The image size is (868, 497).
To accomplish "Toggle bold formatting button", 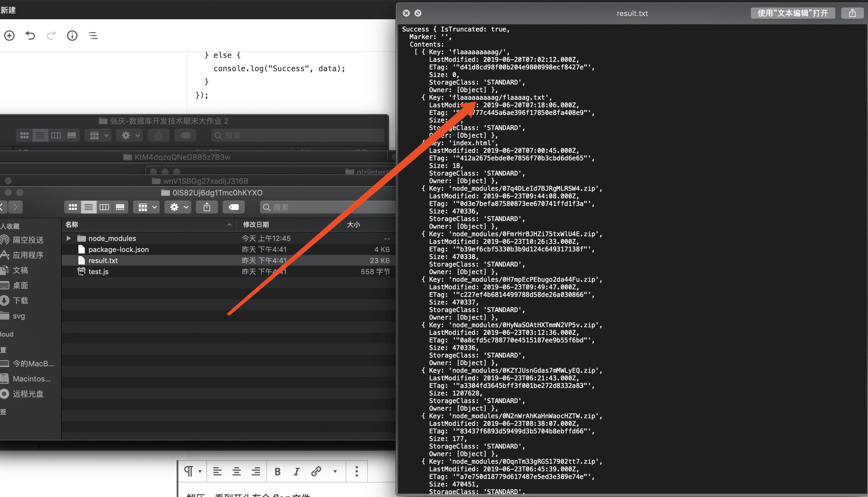I will [x=277, y=471].
